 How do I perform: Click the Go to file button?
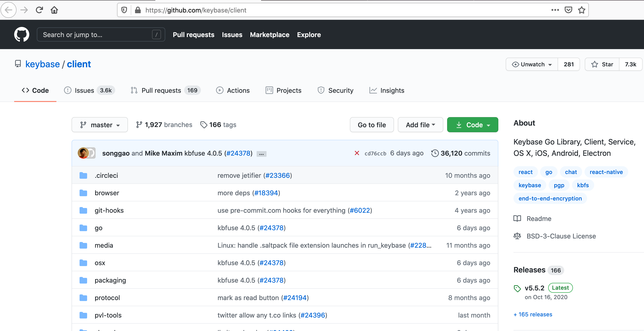[x=372, y=124]
